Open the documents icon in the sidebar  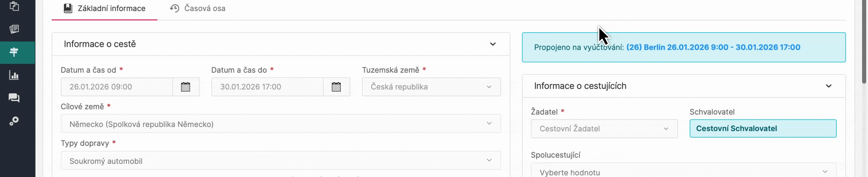tap(14, 29)
